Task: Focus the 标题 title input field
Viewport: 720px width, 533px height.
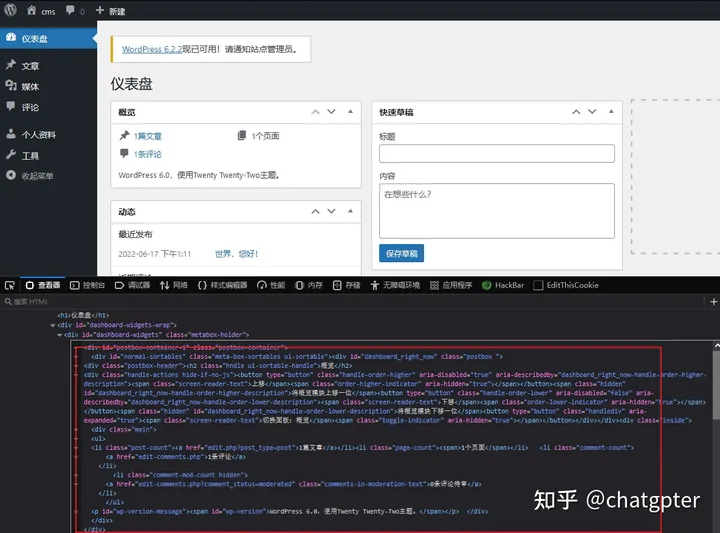Action: tap(497, 153)
